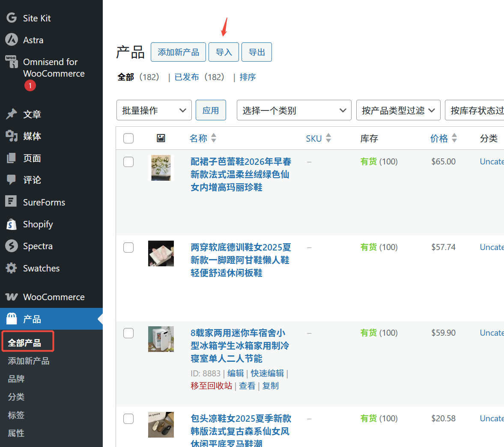The height and width of the screenshot is (447, 504).
Task: Click Uncategorized link in $59.90 row
Action: [x=492, y=333]
